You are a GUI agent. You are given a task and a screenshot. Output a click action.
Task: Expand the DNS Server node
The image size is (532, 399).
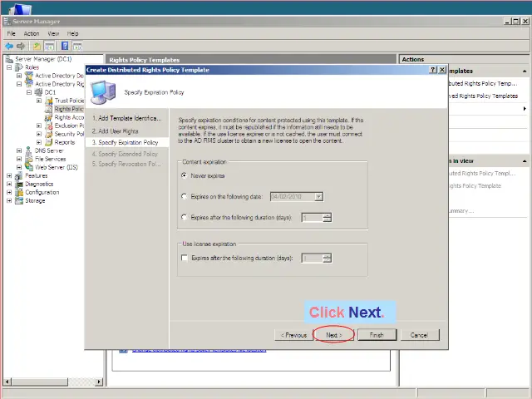(19, 150)
